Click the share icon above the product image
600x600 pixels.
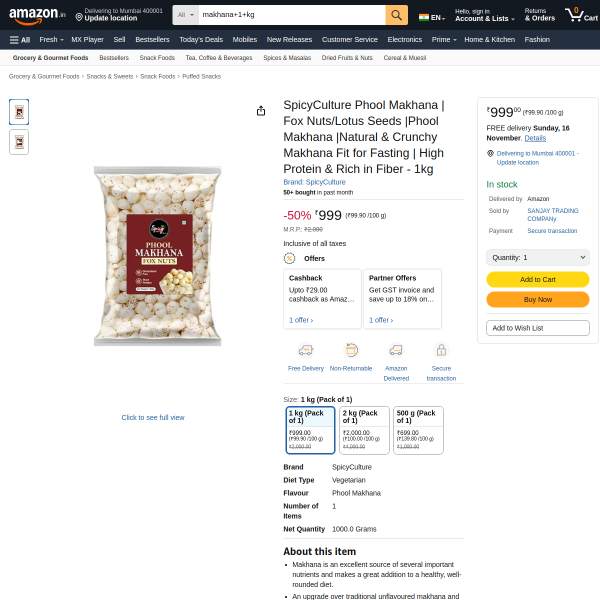(261, 111)
